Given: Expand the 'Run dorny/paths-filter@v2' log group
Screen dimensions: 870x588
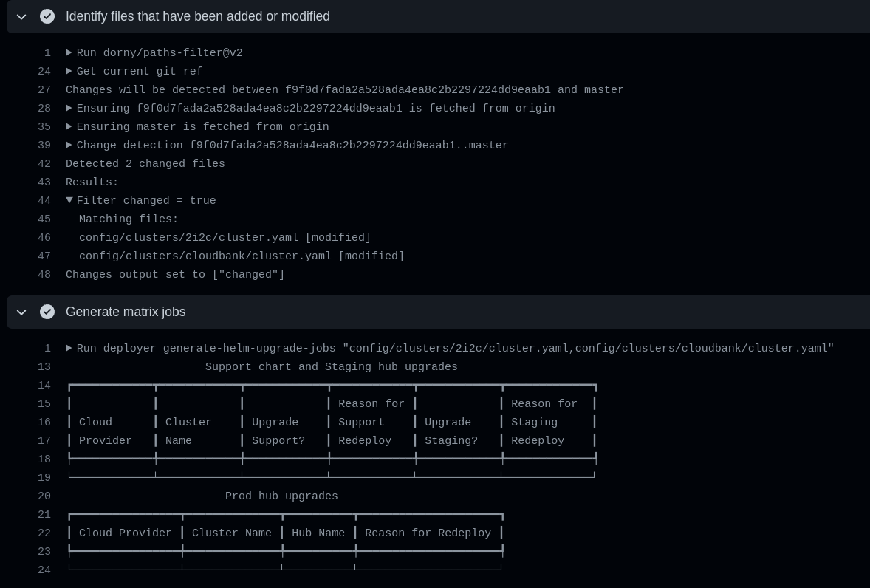Looking at the screenshot, I should [69, 53].
